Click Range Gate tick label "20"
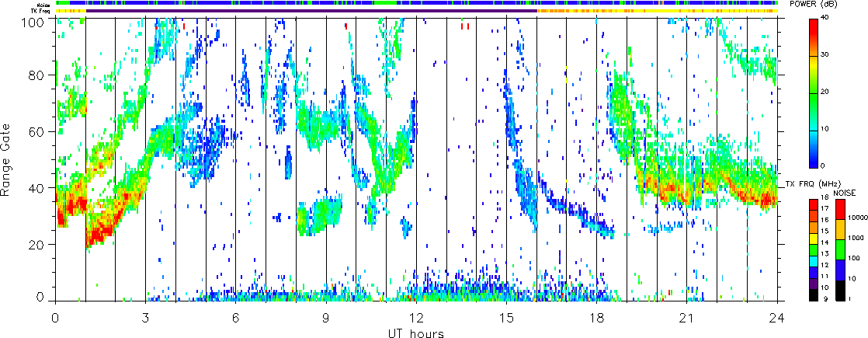Image resolution: width=868 pixels, height=338 pixels. click(x=36, y=244)
